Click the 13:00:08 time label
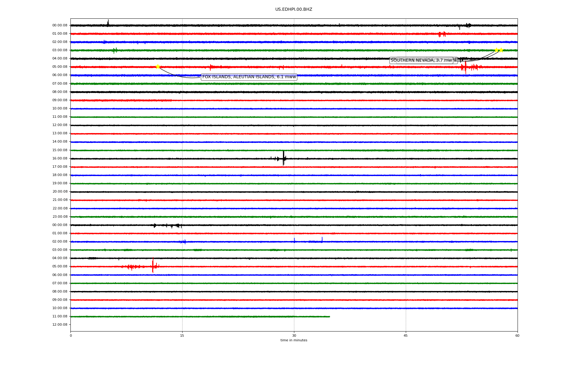The height and width of the screenshot is (368, 588). click(x=60, y=133)
